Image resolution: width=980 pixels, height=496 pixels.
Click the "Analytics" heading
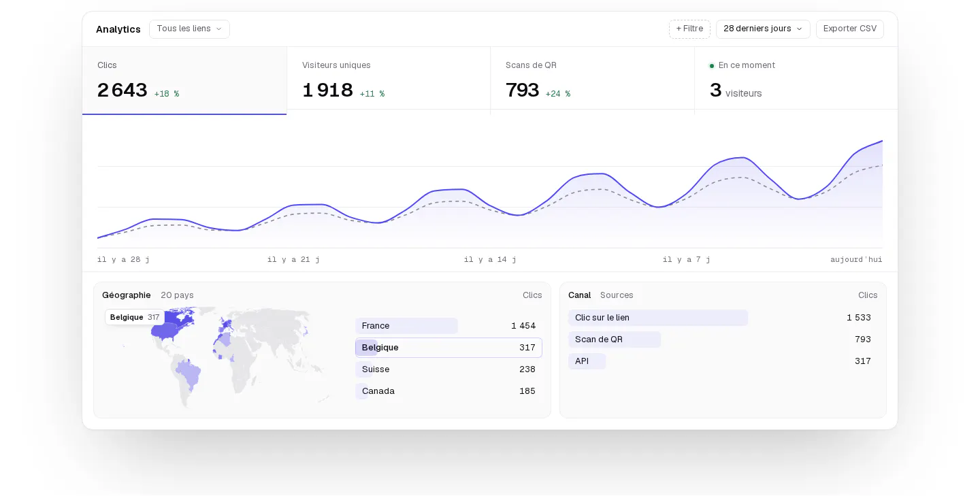tap(118, 29)
